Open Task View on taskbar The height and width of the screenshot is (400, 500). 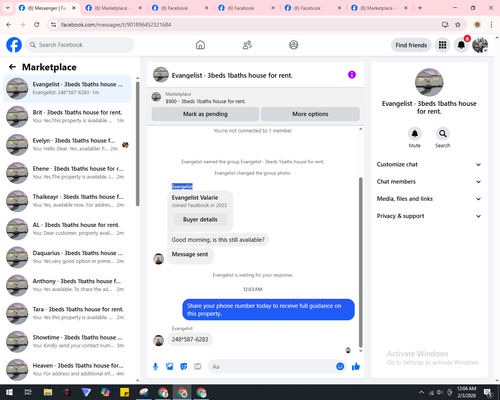tap(28, 392)
